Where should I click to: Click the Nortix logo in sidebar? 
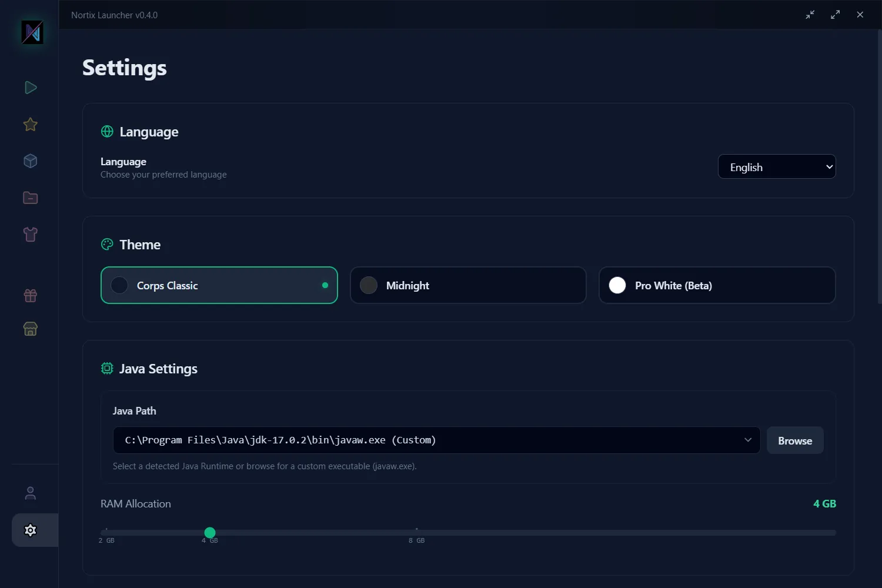point(32,32)
